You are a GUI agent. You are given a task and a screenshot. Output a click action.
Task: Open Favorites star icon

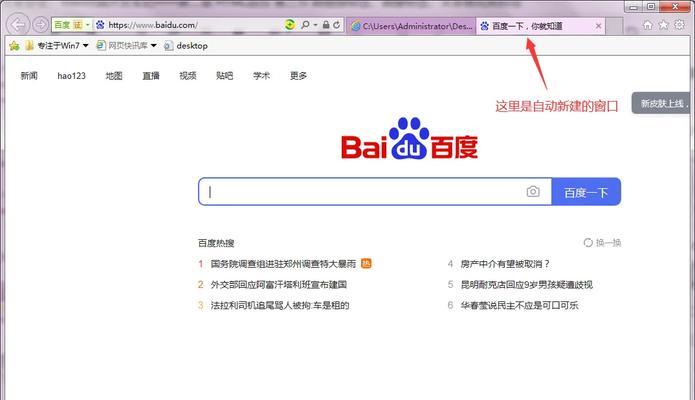tap(664, 25)
